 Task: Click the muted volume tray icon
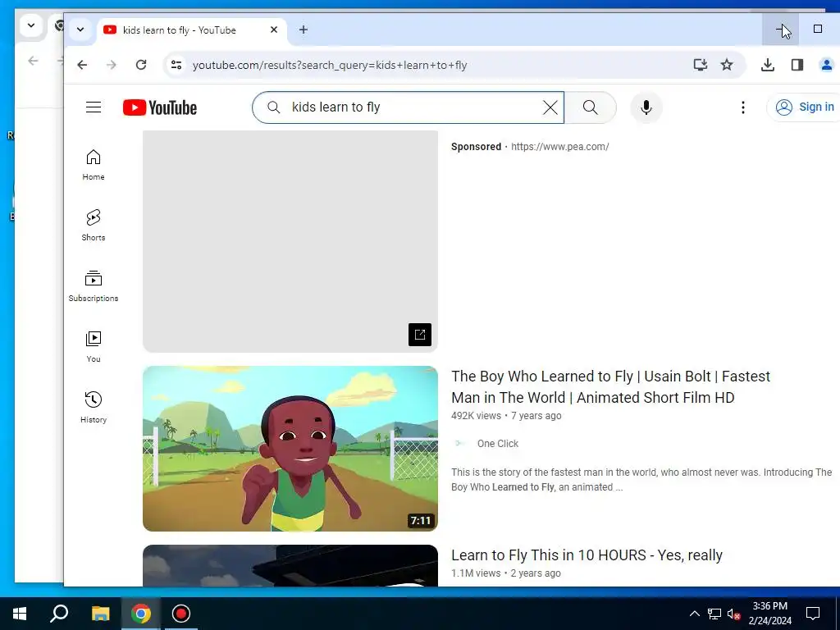(733, 614)
